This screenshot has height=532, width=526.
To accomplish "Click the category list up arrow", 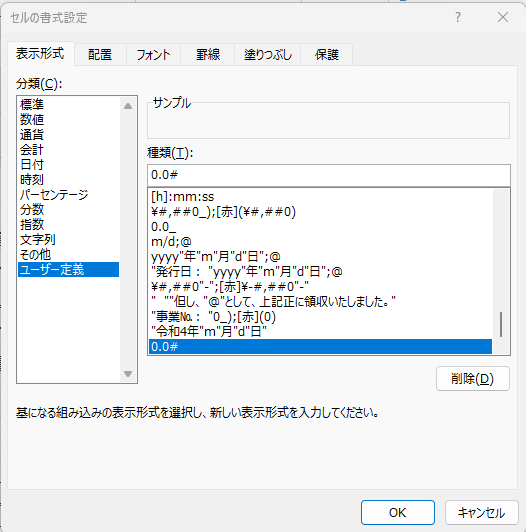I will (x=128, y=106).
